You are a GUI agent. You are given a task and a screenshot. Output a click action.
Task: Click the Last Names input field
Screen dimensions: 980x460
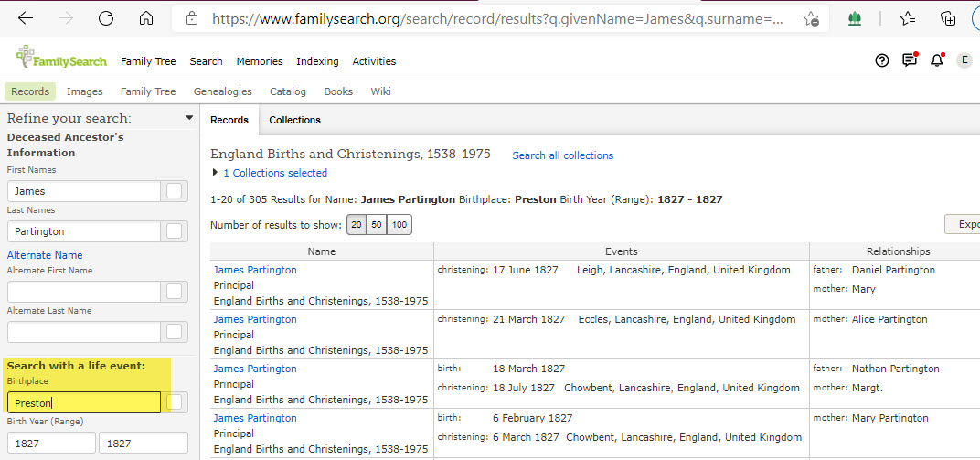click(84, 231)
